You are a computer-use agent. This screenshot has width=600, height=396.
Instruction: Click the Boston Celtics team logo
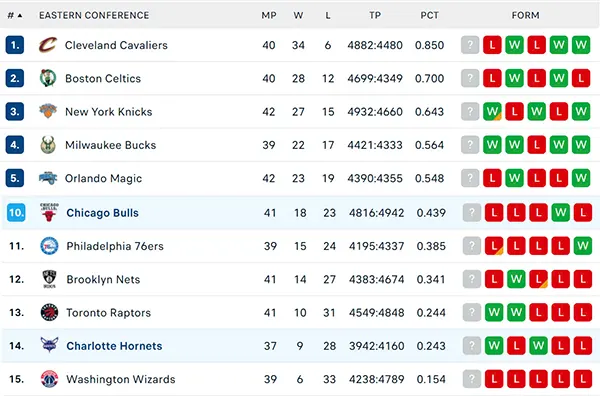coord(48,78)
